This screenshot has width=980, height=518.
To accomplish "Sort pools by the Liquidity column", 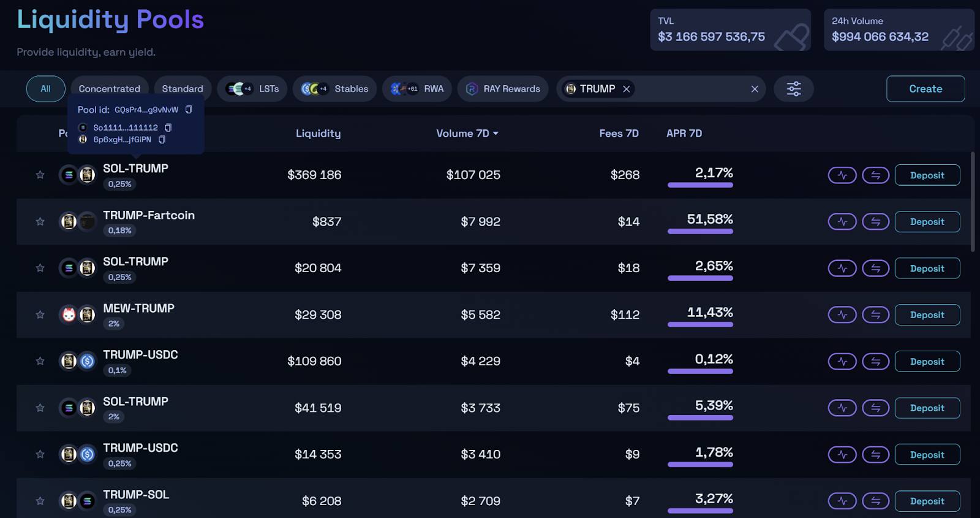I will pos(318,134).
